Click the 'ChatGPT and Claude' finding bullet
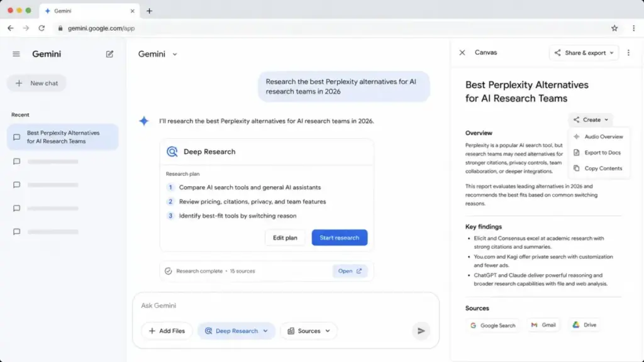 (540, 280)
